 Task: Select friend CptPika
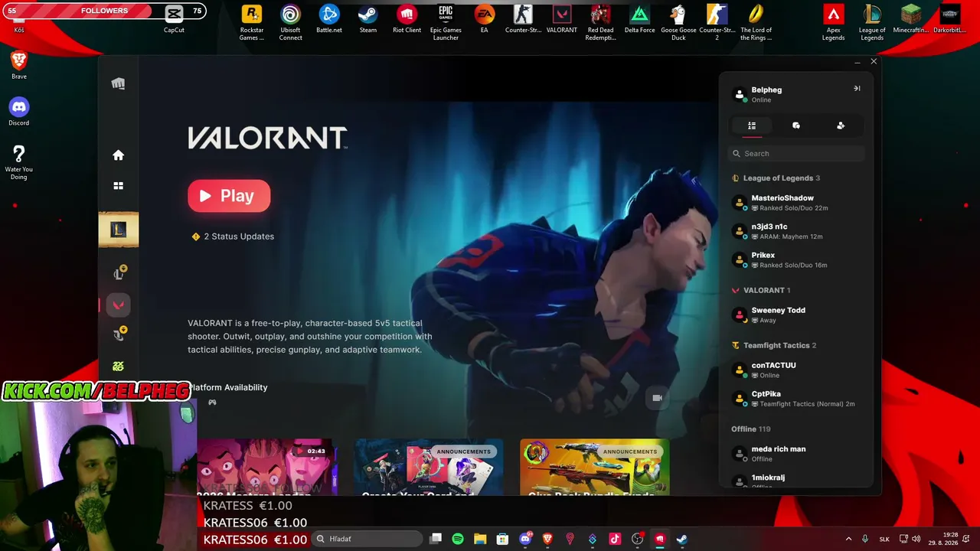tap(796, 398)
